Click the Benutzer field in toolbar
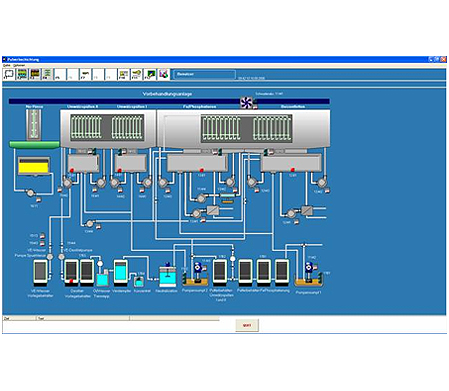The width and height of the screenshot is (449, 391). click(x=205, y=74)
